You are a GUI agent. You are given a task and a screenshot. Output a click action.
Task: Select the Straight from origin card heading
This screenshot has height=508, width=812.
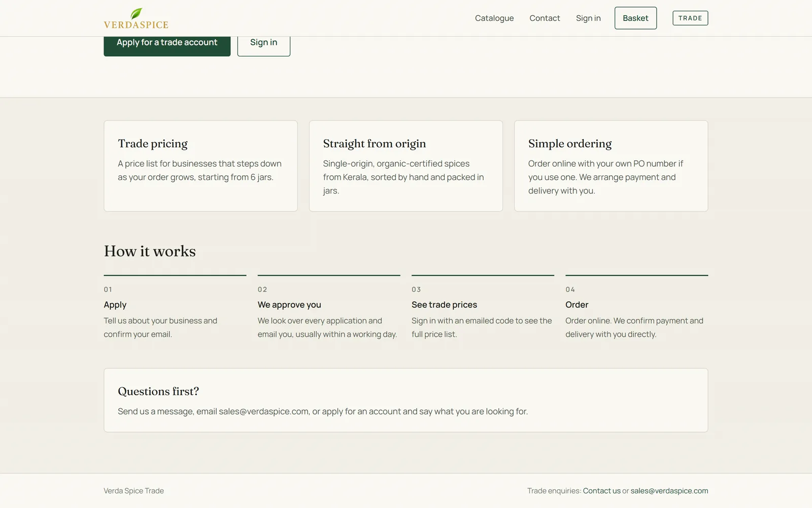pyautogui.click(x=375, y=144)
